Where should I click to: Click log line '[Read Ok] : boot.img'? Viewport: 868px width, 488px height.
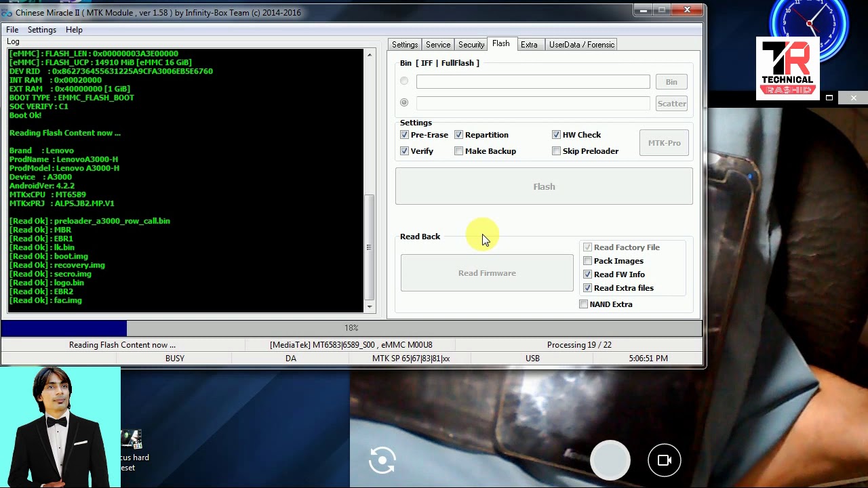(x=49, y=256)
